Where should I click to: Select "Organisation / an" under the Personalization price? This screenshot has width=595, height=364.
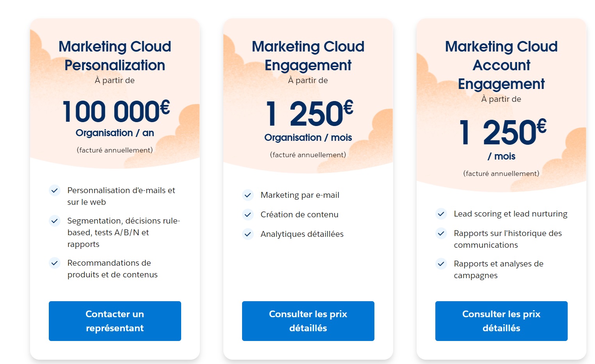tap(114, 133)
